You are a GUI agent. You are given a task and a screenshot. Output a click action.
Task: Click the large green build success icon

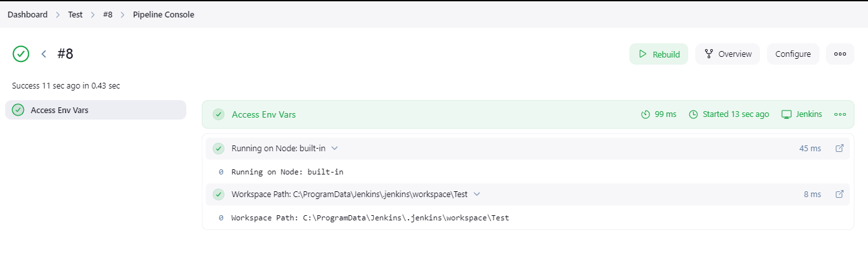(21, 54)
